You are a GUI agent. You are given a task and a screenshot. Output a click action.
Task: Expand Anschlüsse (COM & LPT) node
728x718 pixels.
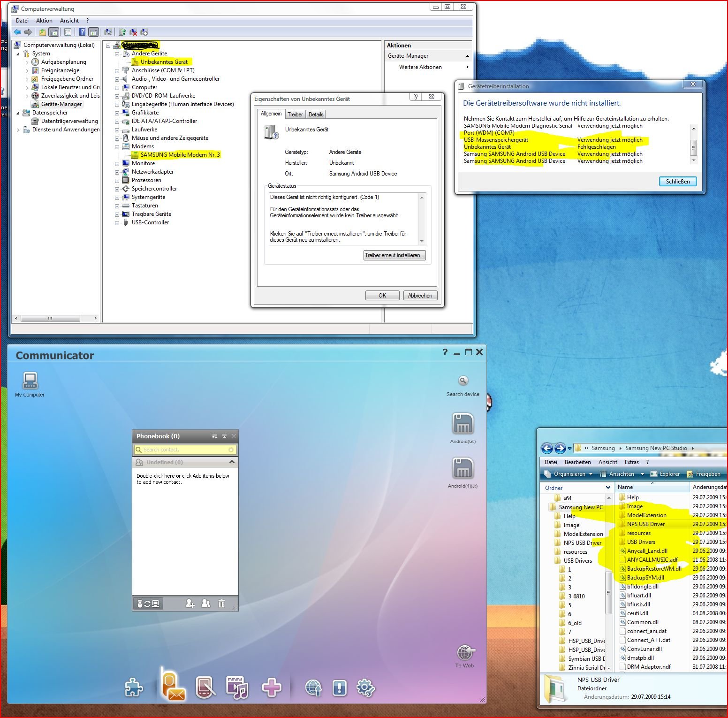[117, 71]
